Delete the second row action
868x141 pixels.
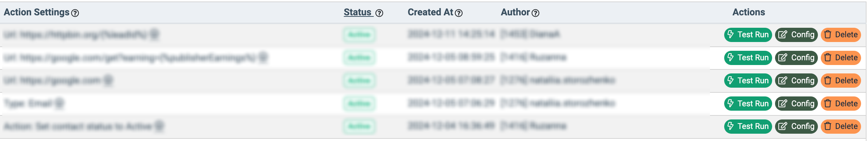tap(841, 58)
